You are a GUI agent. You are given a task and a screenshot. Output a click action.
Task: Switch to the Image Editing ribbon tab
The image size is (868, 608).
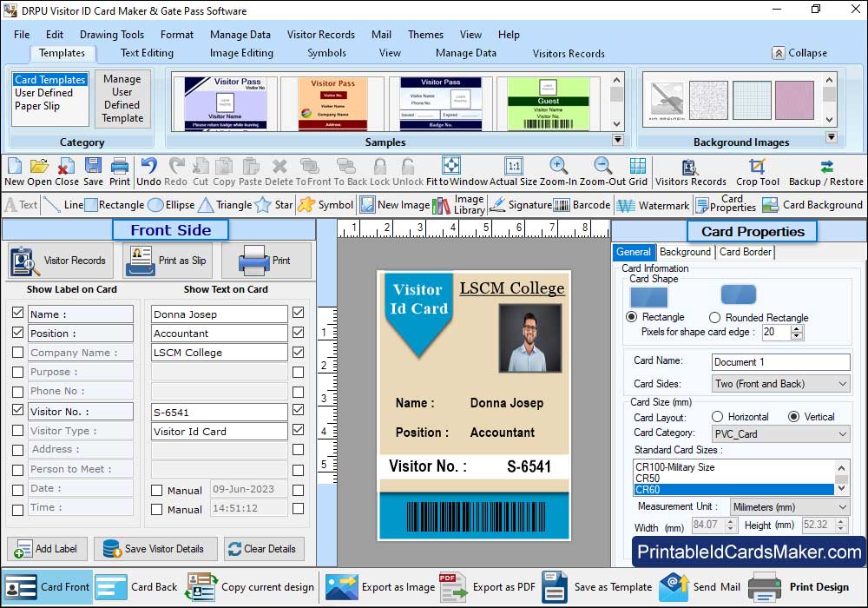241,53
